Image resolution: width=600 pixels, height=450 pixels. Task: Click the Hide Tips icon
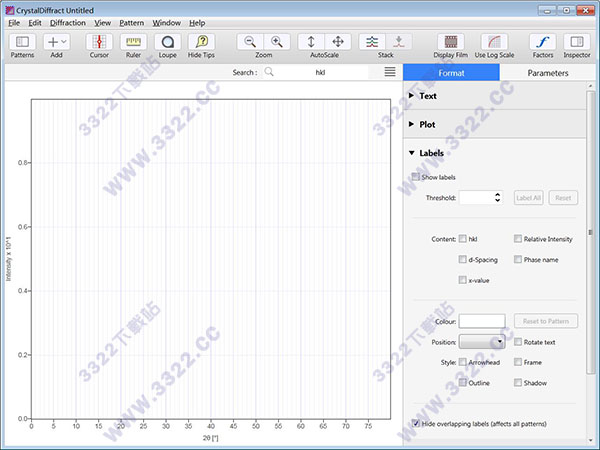[201, 42]
